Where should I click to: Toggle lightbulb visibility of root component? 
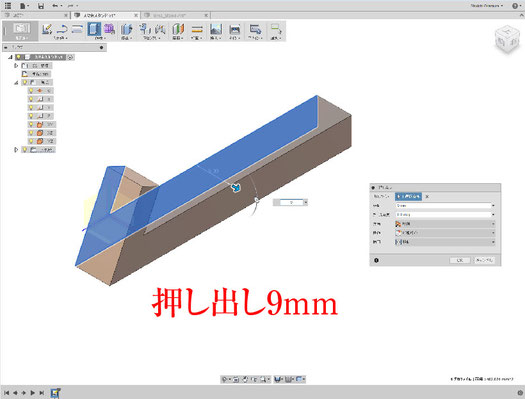tap(19, 57)
